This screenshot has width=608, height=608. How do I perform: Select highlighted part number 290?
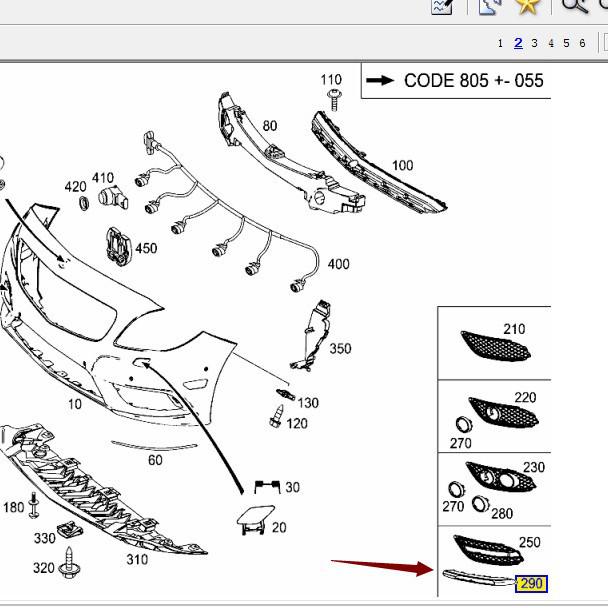point(532,583)
